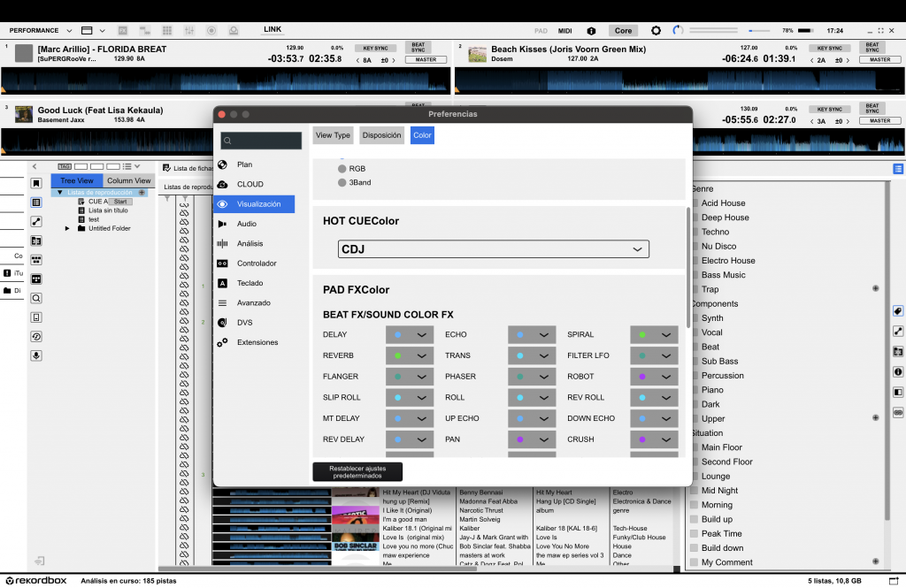Open the settings gear in top bar
Screen dimensions: 906x588
coord(656,30)
